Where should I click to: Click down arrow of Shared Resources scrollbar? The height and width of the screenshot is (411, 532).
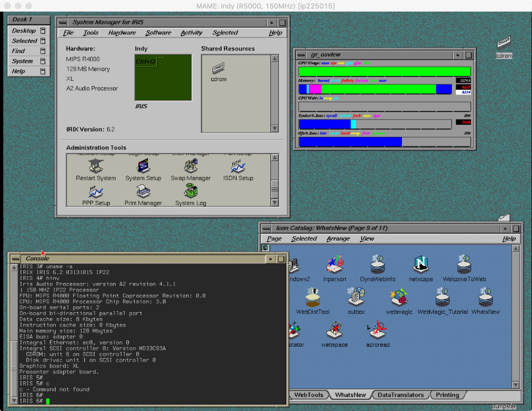275,129
